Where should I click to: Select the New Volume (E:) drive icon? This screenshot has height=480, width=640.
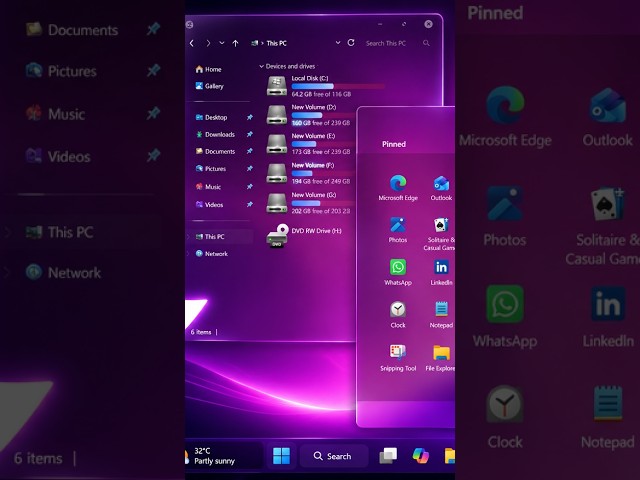point(277,144)
